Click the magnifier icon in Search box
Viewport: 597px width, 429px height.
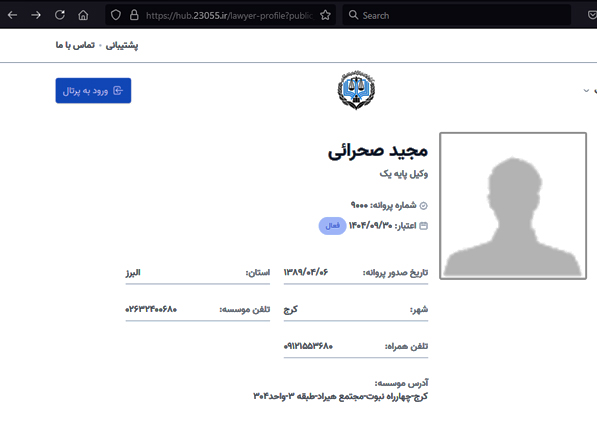pyautogui.click(x=353, y=15)
